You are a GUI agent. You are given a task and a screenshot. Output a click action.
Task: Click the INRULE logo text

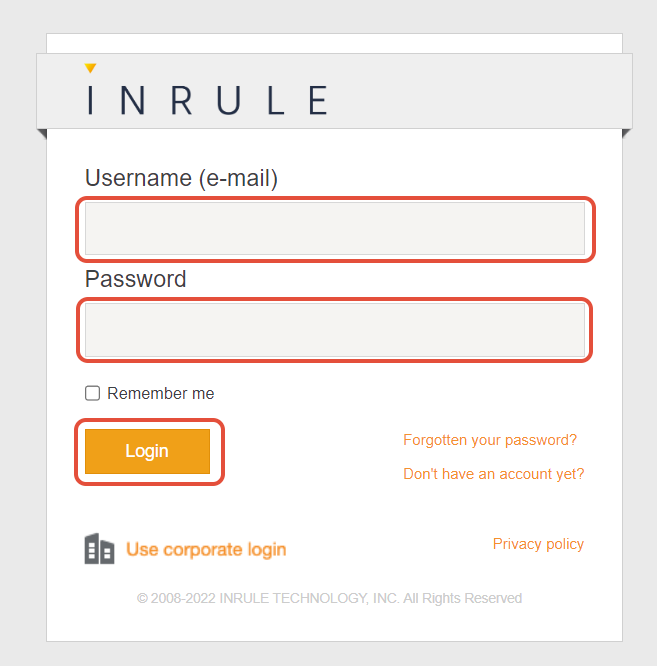point(207,100)
